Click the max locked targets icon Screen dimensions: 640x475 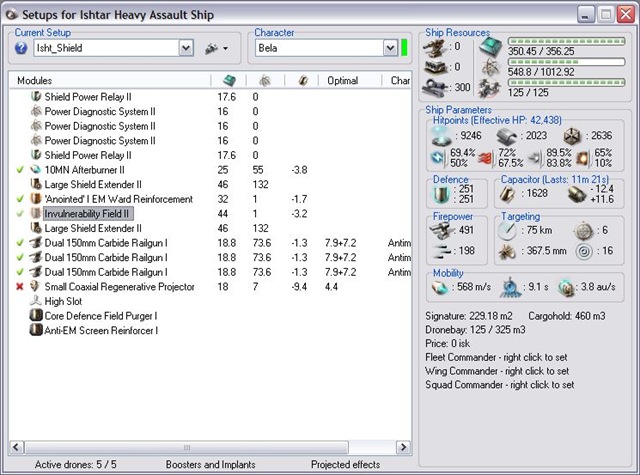(583, 231)
